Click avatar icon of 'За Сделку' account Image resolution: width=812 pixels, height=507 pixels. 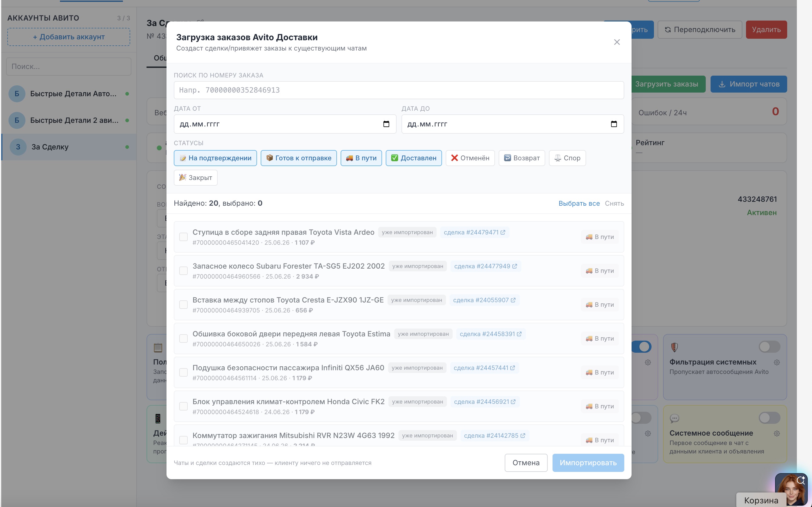click(18, 147)
